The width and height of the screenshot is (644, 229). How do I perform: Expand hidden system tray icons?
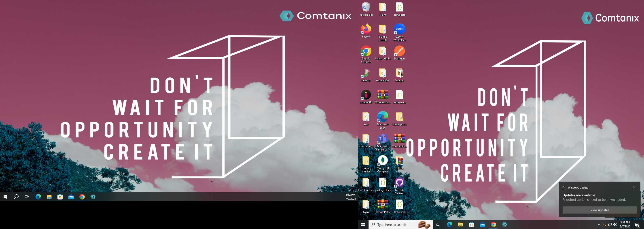pyautogui.click(x=599, y=225)
